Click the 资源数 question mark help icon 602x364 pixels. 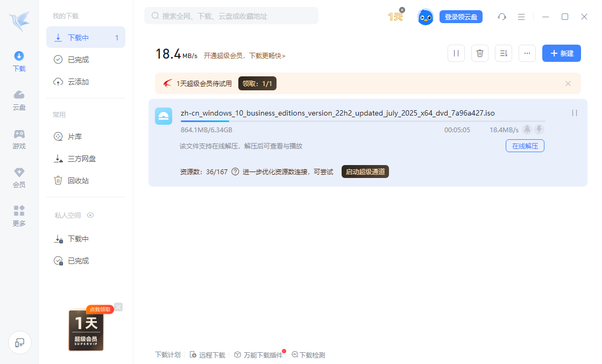(x=235, y=172)
